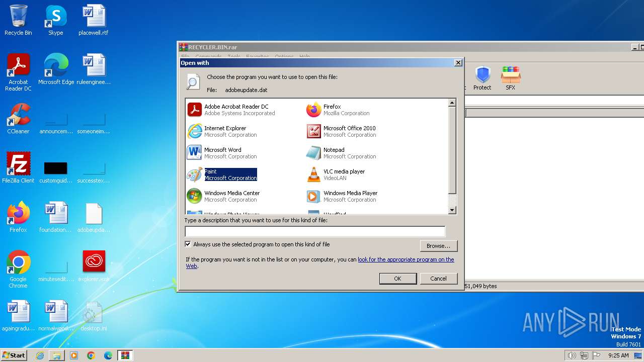644x362 pixels.
Task: Switch to the WinRAR taskbar button
Action: (x=125, y=355)
